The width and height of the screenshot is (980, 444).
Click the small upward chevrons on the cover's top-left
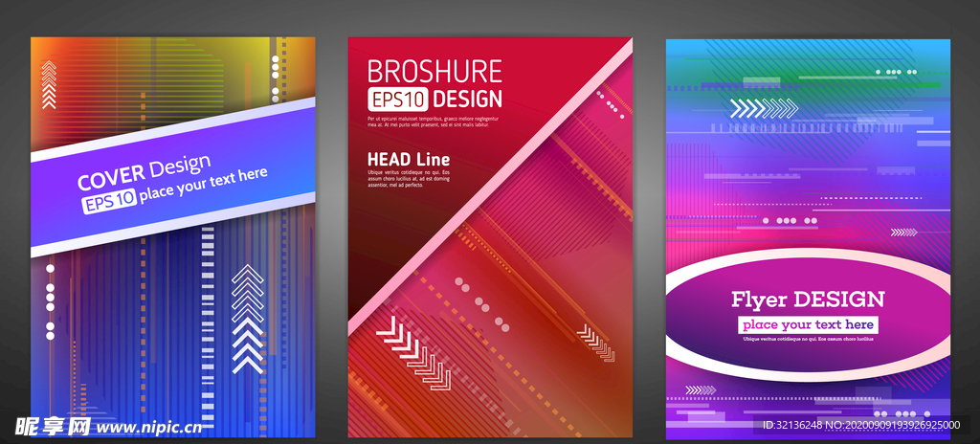click(x=49, y=84)
